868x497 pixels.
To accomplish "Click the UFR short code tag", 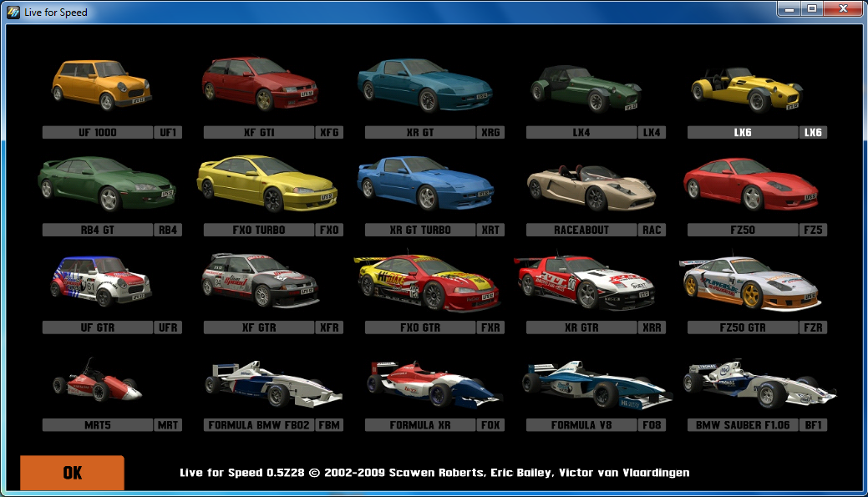I will coord(168,327).
